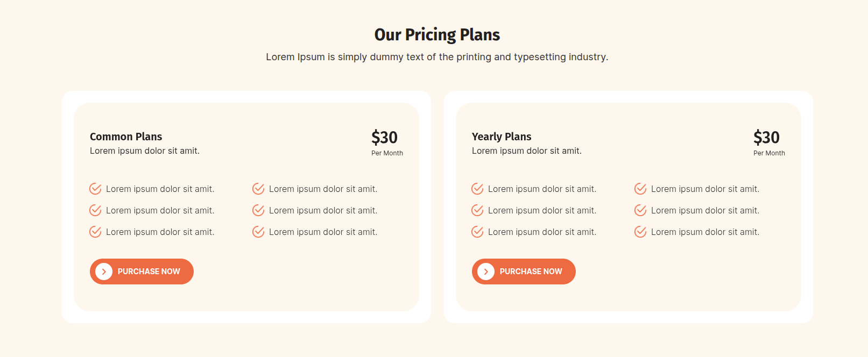Click top-left checkmark icon in Common Plans card

coord(95,189)
